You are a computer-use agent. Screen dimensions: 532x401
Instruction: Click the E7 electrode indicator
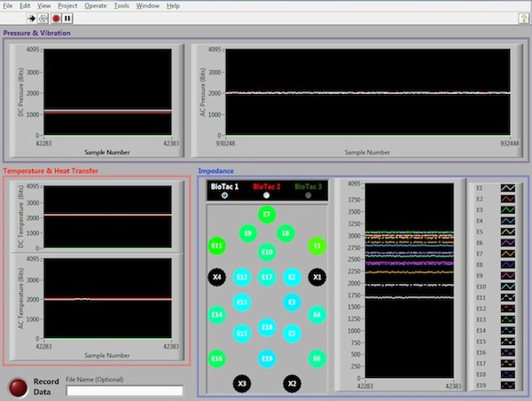(x=266, y=214)
